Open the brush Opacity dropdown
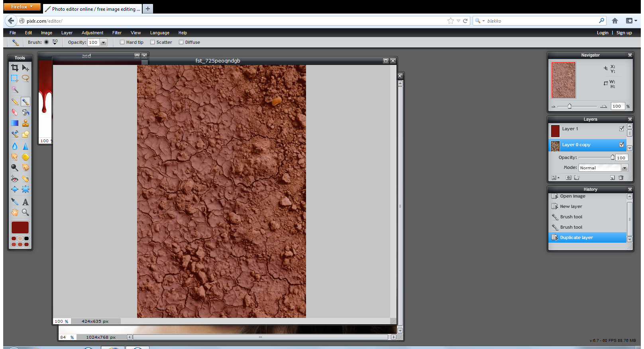 click(104, 42)
